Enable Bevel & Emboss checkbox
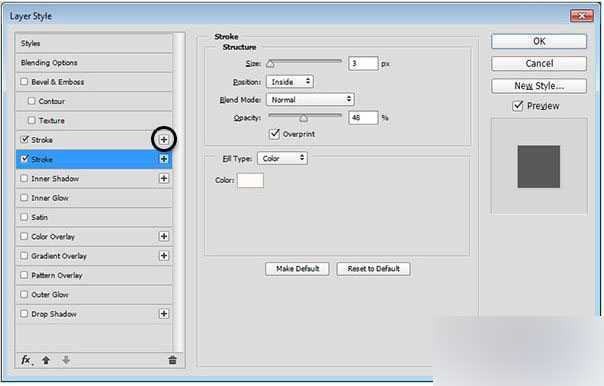The width and height of the screenshot is (604, 386). (x=24, y=82)
